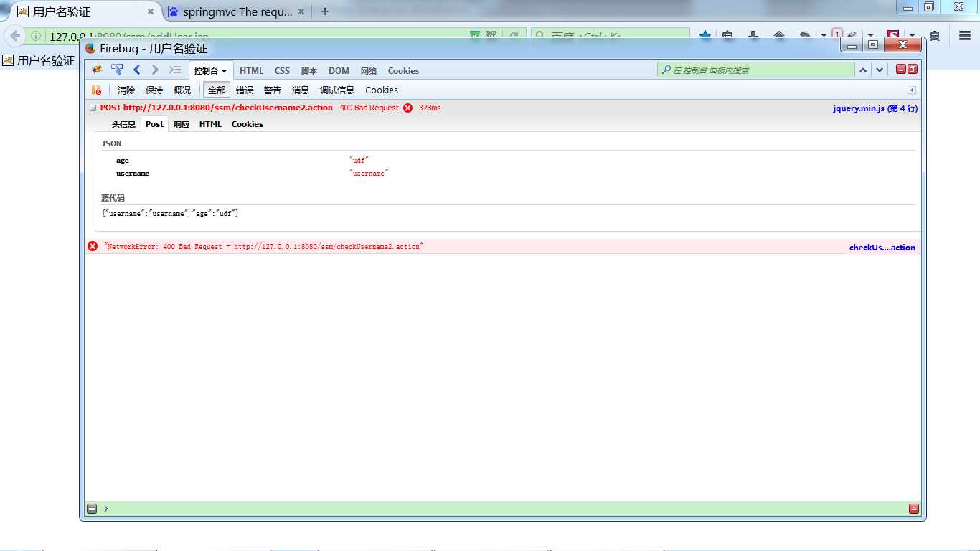Collapse the POST checkUsername2.action request entry
The image size is (980, 551).
[93, 108]
